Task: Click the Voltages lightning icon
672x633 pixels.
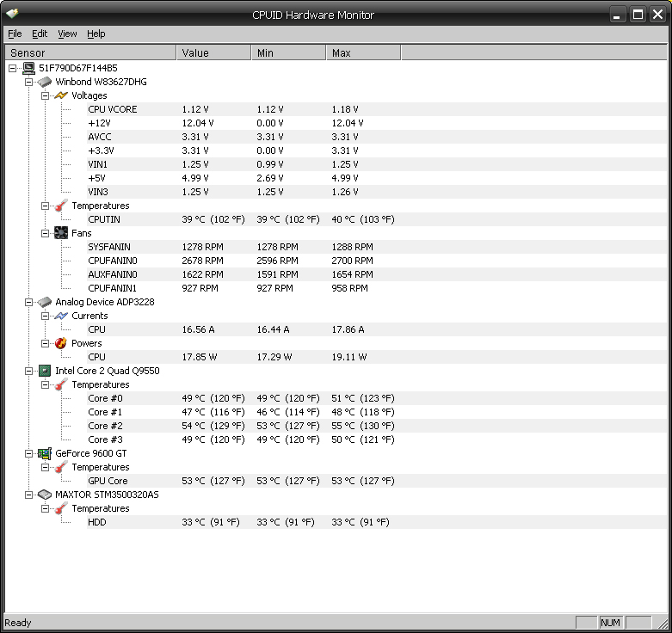Action: [61, 95]
